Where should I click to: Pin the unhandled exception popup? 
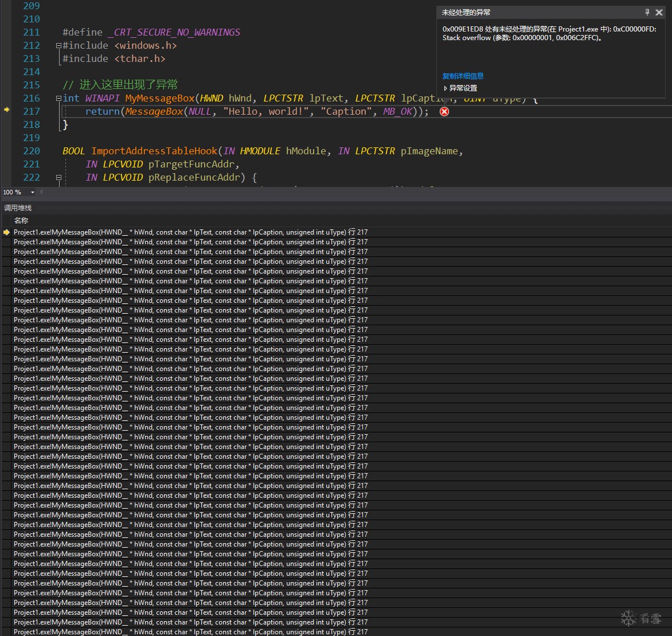point(647,12)
